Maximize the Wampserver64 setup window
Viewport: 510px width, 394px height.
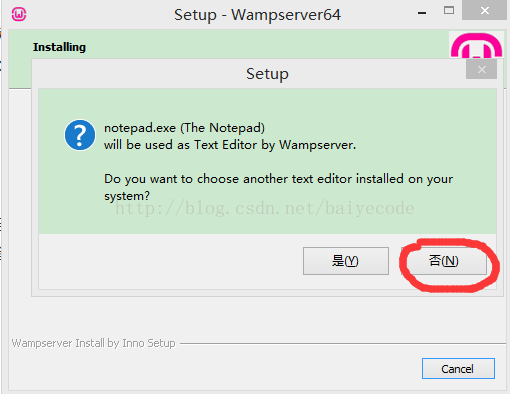click(x=449, y=10)
